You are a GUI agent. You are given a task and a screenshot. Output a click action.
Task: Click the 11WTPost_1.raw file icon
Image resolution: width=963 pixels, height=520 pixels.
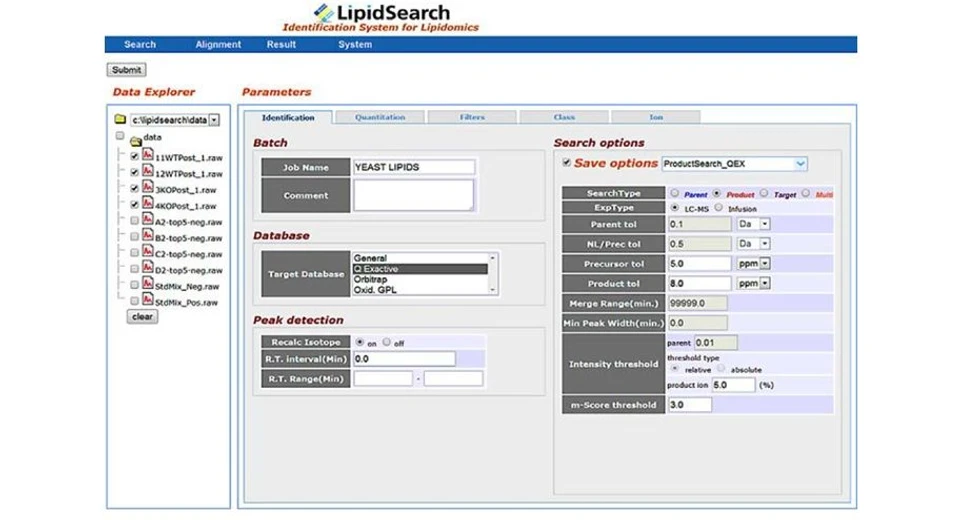pyautogui.click(x=147, y=154)
